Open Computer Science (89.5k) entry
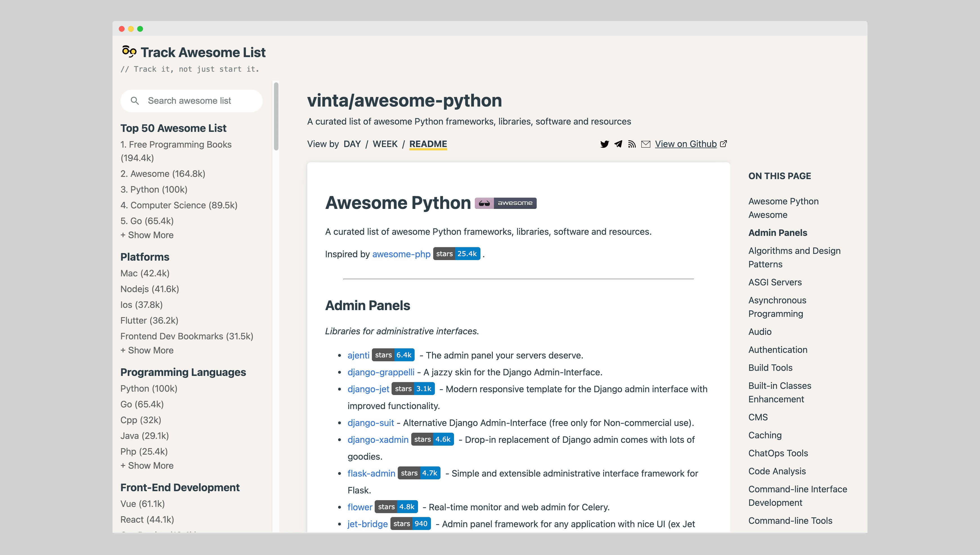The width and height of the screenshot is (980, 555). coord(179,205)
